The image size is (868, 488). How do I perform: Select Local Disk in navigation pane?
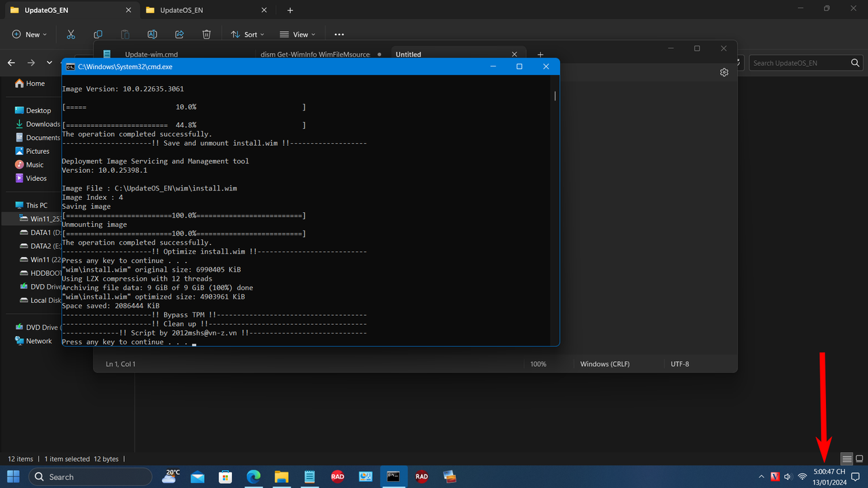click(x=40, y=300)
